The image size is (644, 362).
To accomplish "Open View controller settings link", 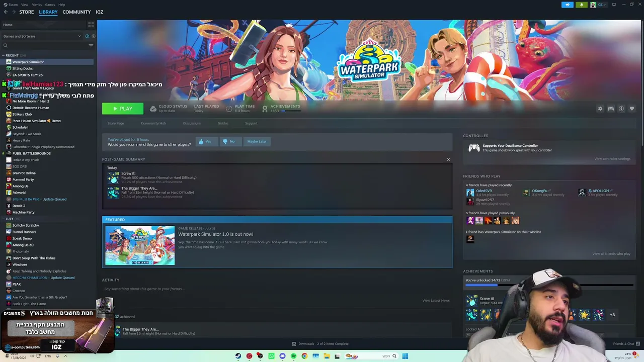I will point(612,159).
